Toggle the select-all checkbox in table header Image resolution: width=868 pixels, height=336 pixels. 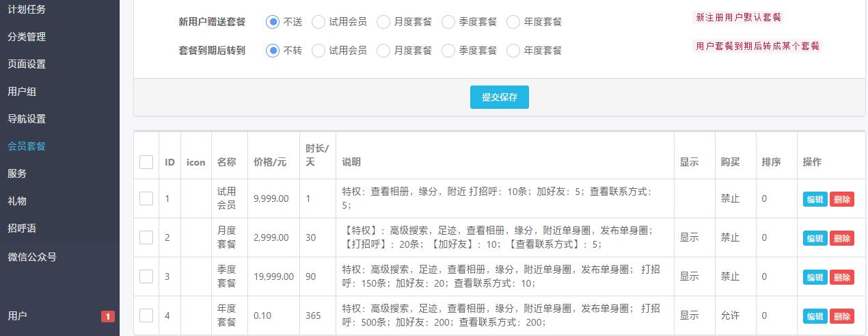[146, 162]
